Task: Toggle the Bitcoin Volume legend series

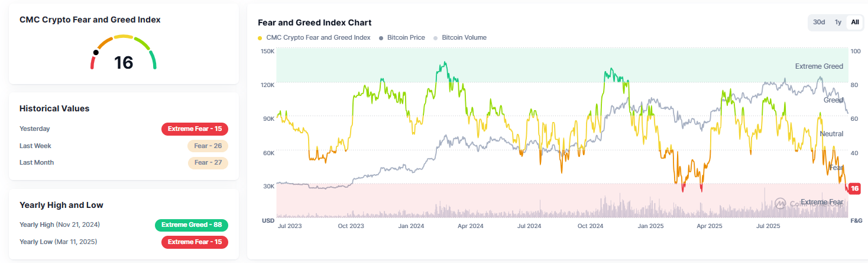Action: [464, 38]
